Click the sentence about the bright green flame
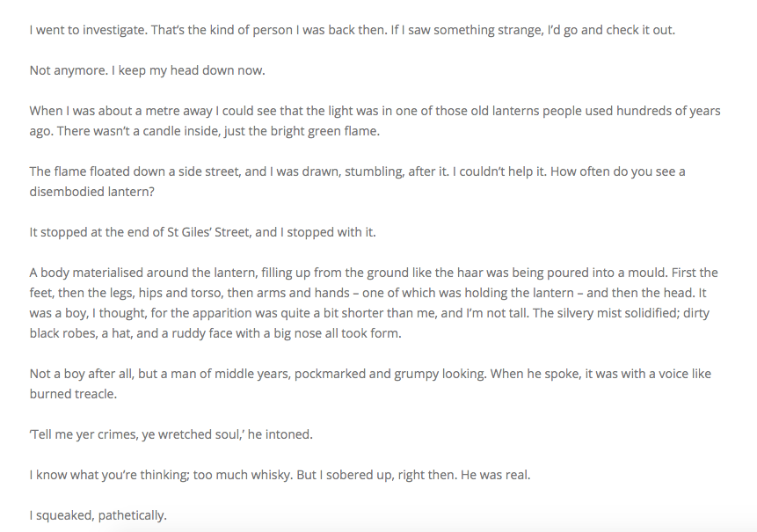 click(246, 131)
